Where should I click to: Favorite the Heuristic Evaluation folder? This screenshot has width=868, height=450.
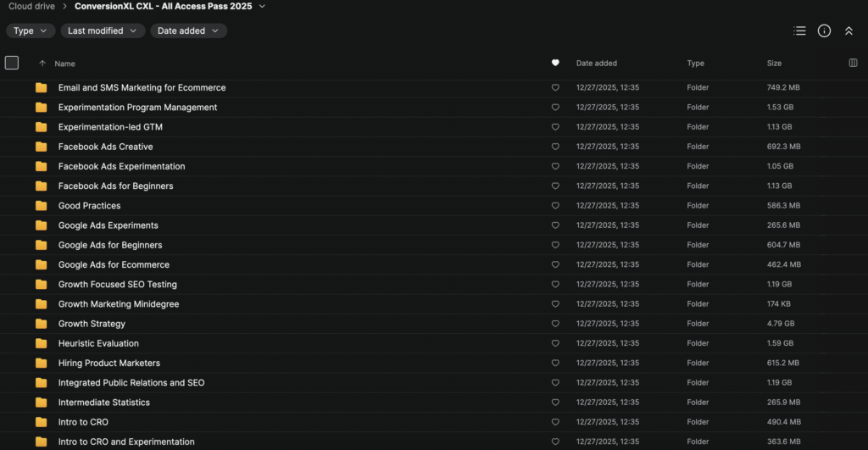[555, 343]
